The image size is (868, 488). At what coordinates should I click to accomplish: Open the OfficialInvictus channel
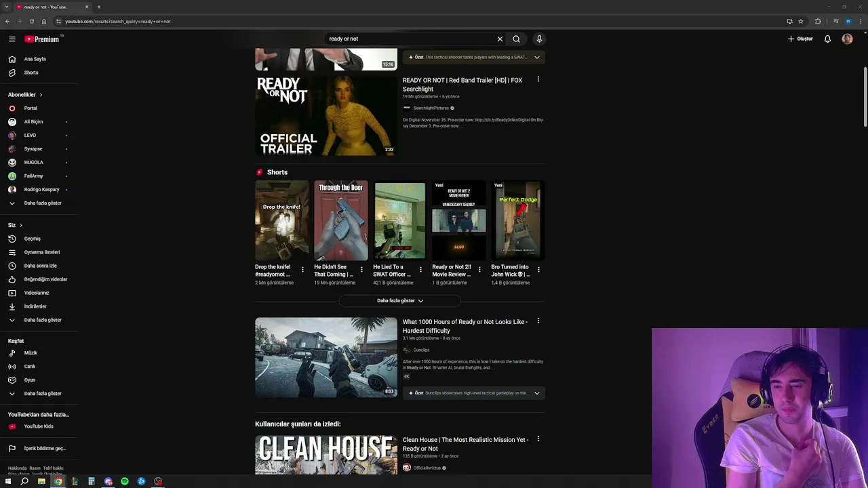click(427, 468)
